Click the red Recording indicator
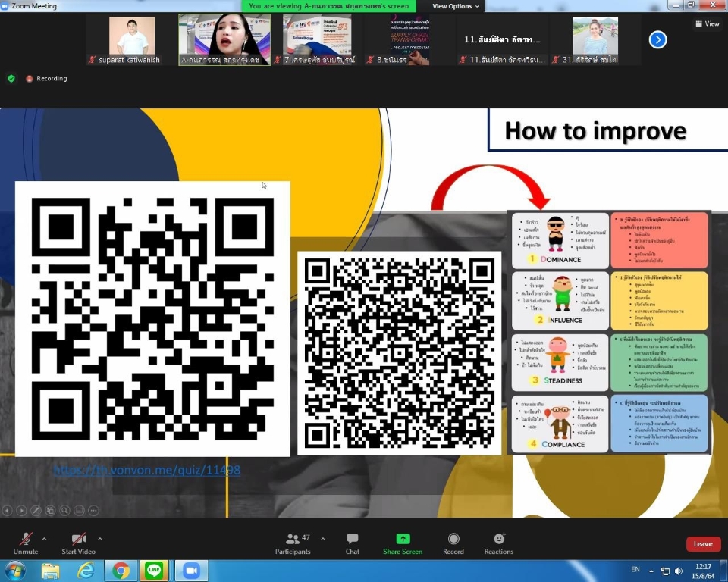 click(x=46, y=79)
